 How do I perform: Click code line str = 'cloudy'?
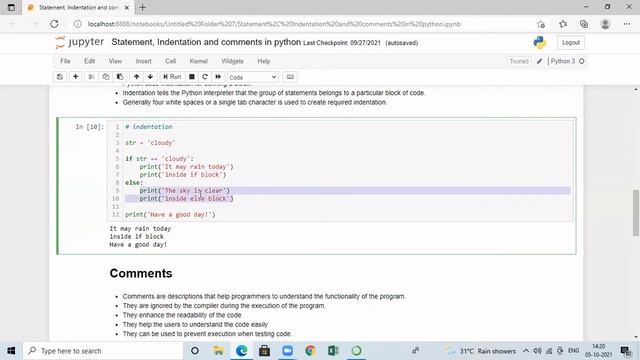pos(150,143)
